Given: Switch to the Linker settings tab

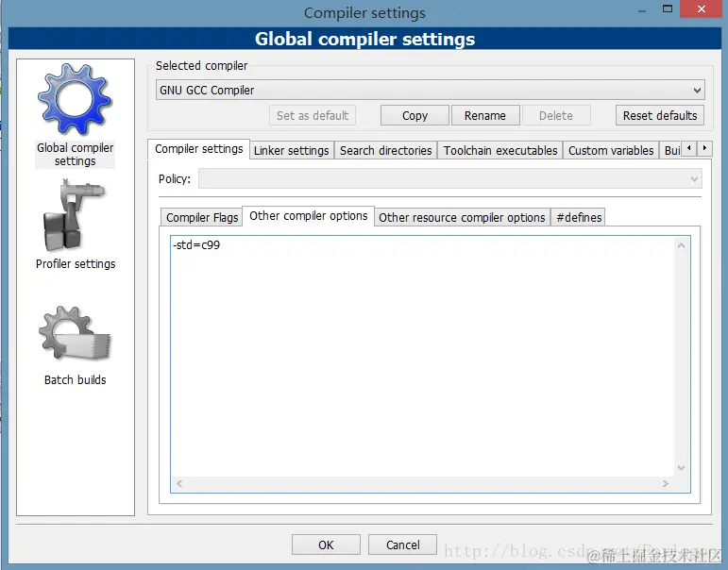Looking at the screenshot, I should pos(292,150).
